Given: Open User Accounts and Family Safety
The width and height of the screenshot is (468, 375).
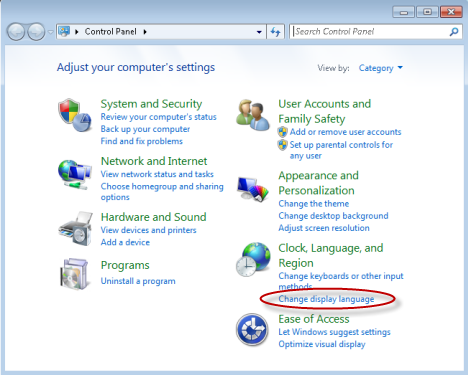Looking at the screenshot, I should click(325, 111).
